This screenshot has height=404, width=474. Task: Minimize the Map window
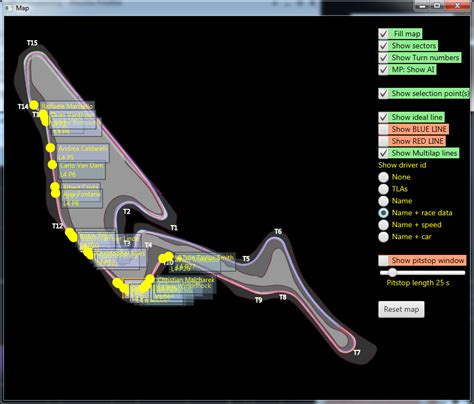422,6
